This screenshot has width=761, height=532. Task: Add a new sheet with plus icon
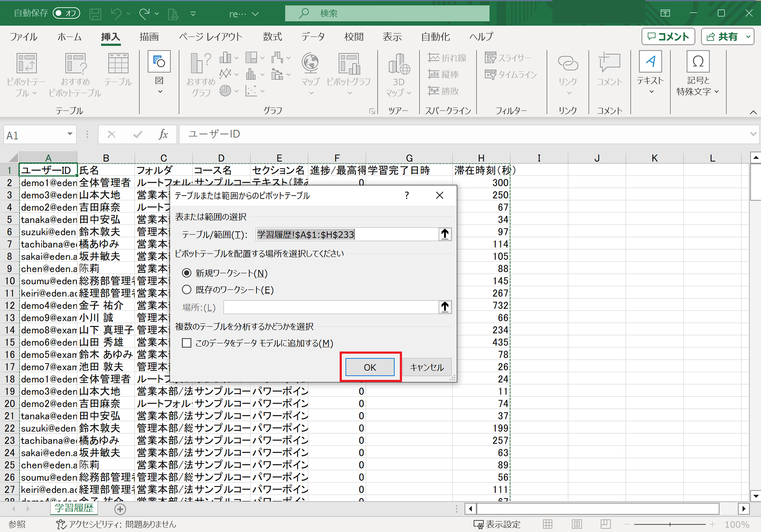pyautogui.click(x=120, y=509)
